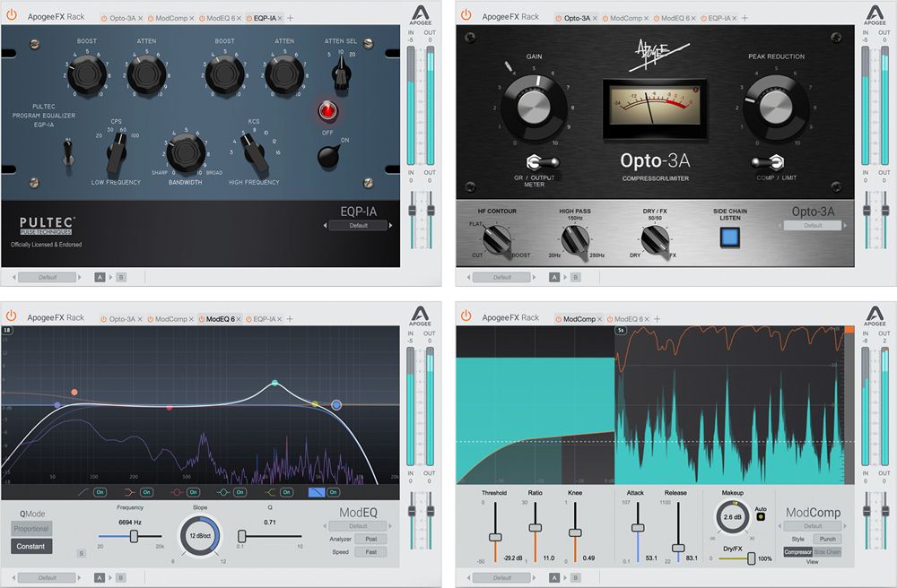
Task: Click the VU meter display on Opto-3A
Action: (x=651, y=106)
